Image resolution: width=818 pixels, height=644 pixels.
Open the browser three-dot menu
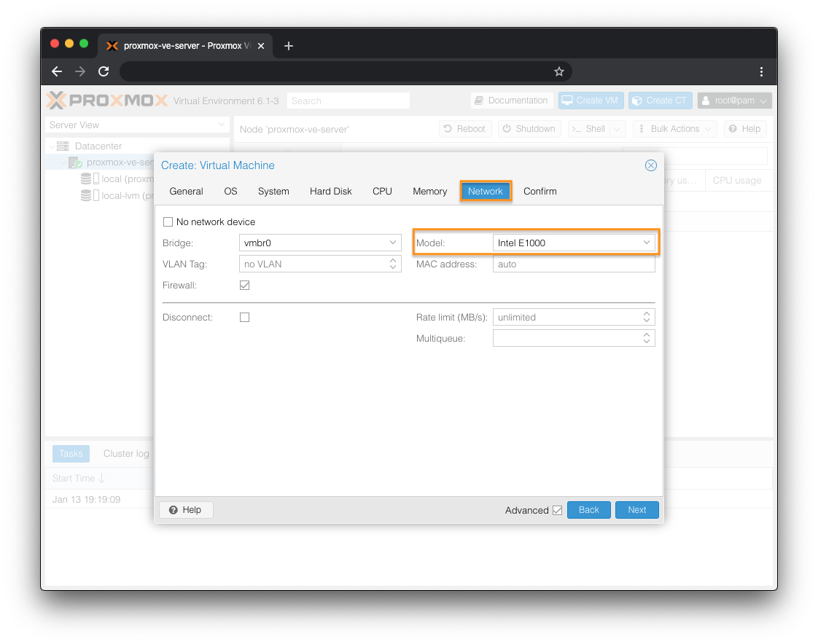(761, 71)
